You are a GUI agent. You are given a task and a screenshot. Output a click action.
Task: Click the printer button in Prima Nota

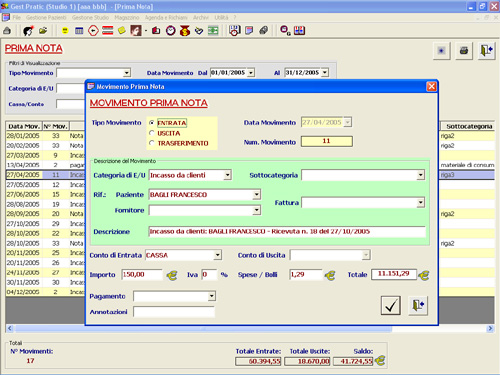(464, 51)
